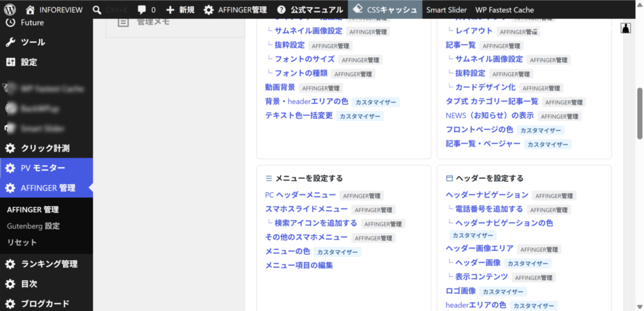Open タブ式 カテゴリー記事一覧 link
644x311 pixels.
pos(492,101)
